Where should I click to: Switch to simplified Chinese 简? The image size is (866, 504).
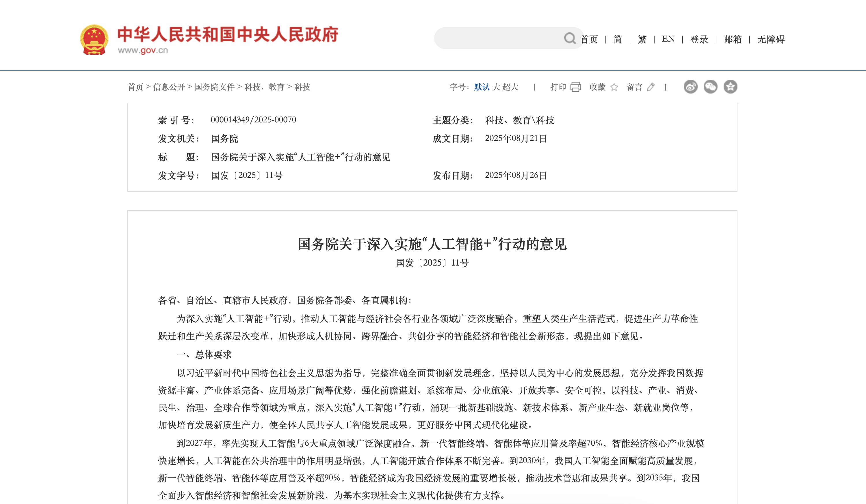618,39
